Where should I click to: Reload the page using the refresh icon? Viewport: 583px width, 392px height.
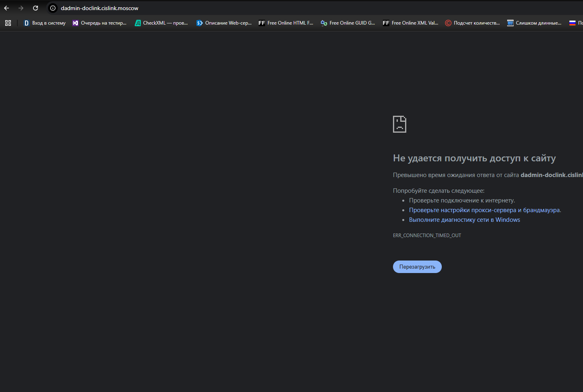[x=36, y=8]
